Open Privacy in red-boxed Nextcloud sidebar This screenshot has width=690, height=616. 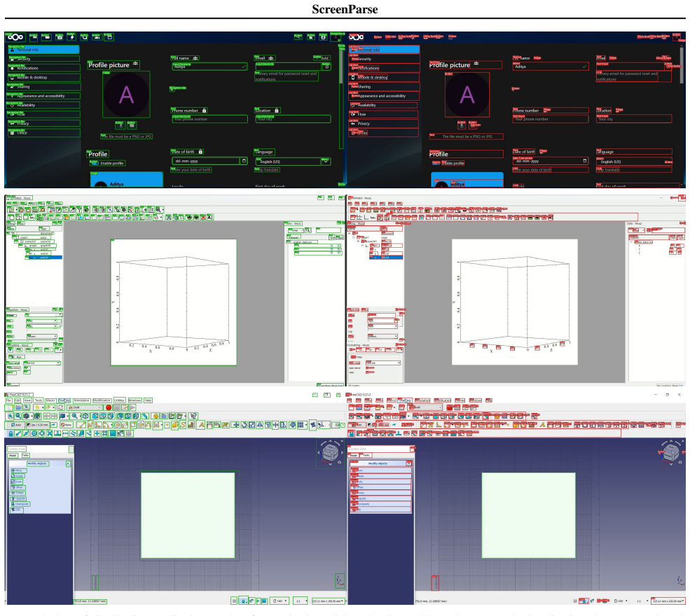tap(383, 124)
